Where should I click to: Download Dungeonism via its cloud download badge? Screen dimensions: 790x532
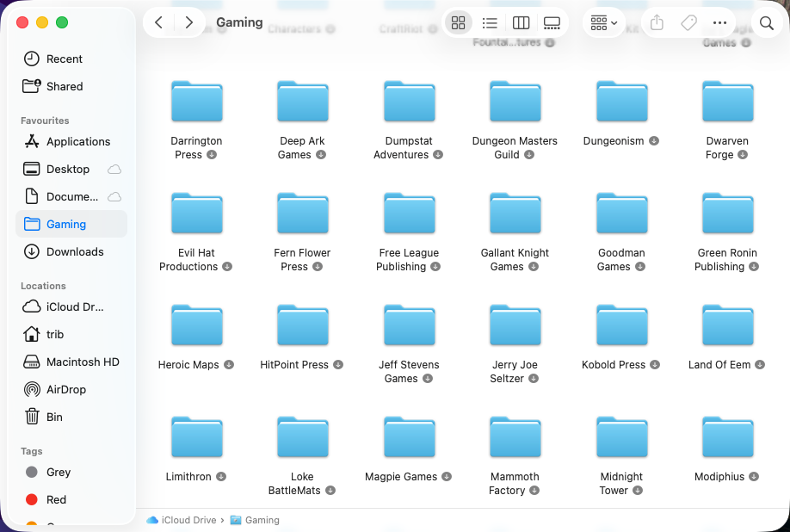654,141
